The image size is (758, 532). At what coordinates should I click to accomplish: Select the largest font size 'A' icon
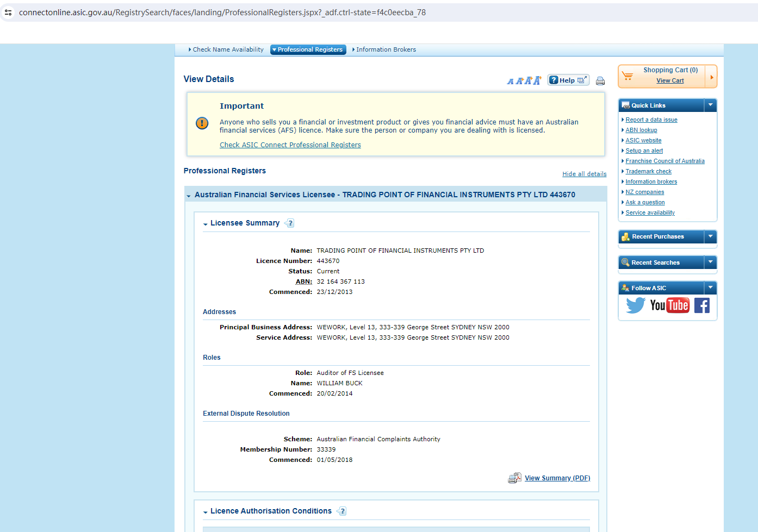[537, 80]
